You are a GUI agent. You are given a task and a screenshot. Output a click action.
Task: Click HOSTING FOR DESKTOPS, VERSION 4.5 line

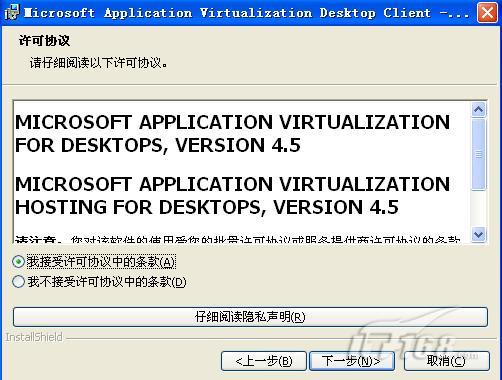tap(207, 207)
